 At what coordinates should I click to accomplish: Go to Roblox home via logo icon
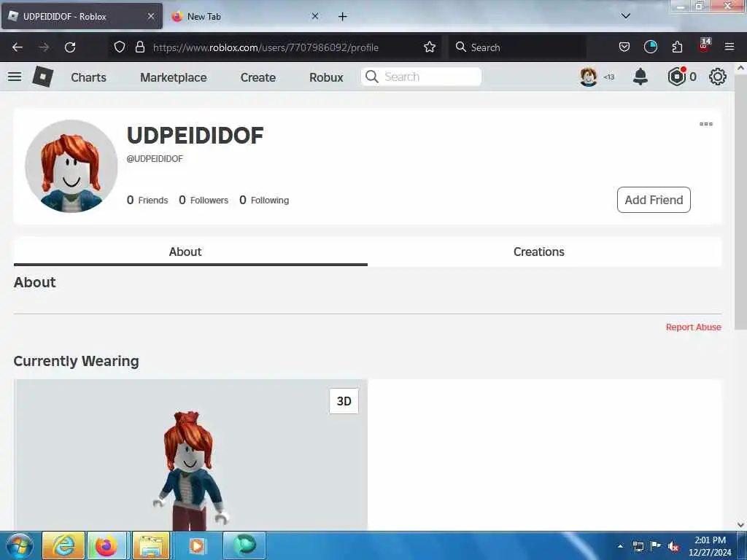coord(42,77)
